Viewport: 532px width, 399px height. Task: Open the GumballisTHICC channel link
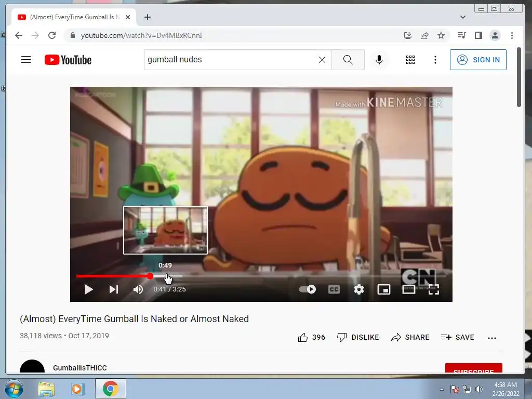79,368
